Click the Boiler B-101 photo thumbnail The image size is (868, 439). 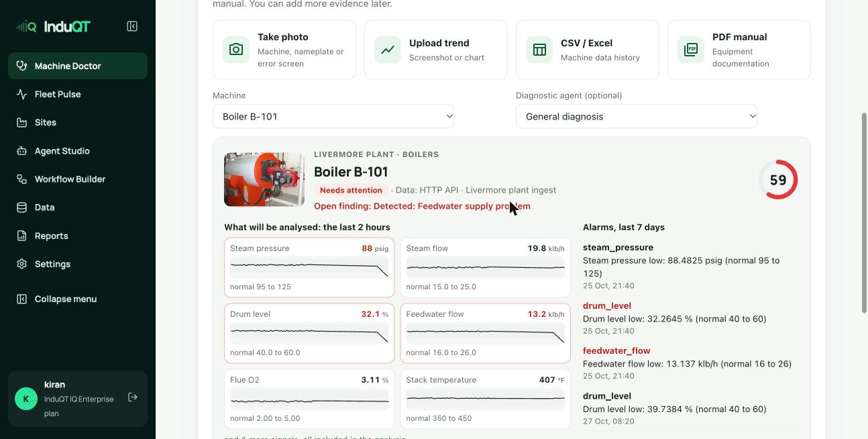264,179
